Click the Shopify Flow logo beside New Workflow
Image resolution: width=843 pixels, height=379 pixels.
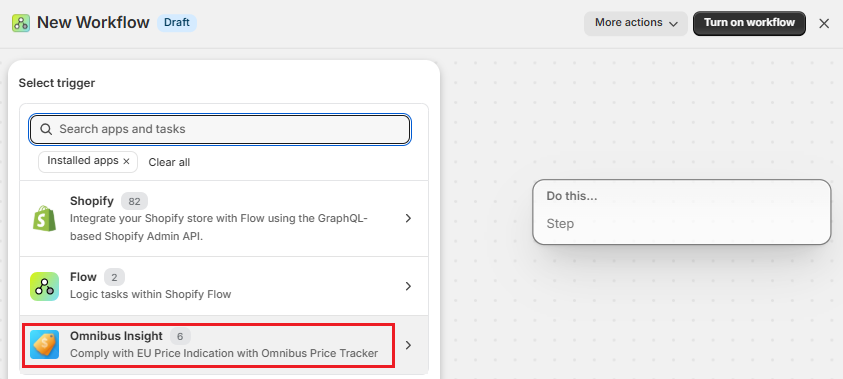(x=21, y=23)
